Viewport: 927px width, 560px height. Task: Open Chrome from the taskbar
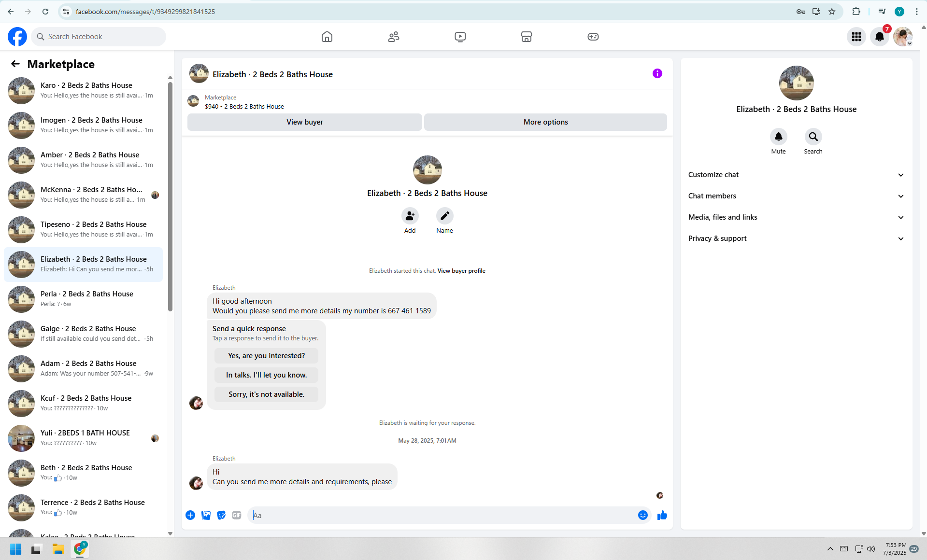pyautogui.click(x=80, y=549)
